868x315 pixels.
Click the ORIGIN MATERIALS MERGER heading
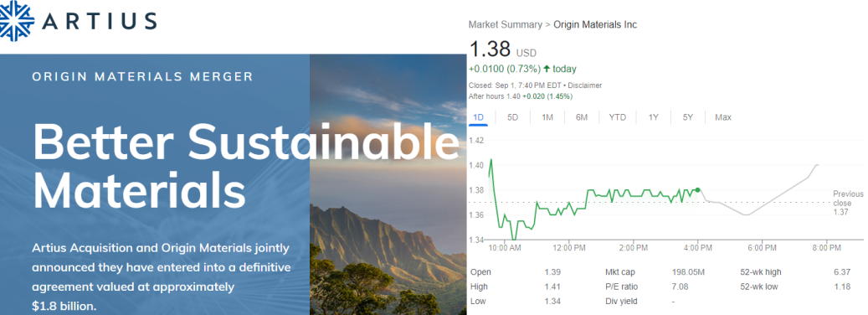[143, 76]
